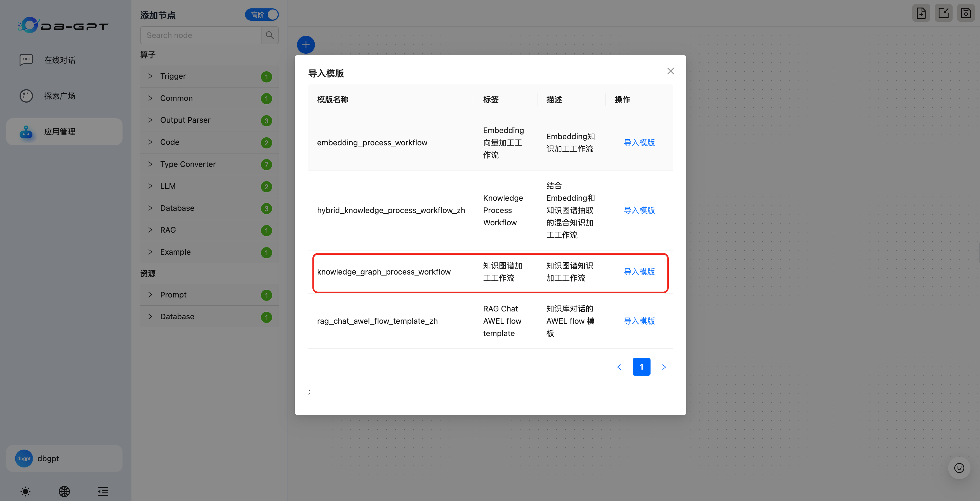Click the smiley feedback floating button
This screenshot has height=501, width=980.
[x=959, y=468]
